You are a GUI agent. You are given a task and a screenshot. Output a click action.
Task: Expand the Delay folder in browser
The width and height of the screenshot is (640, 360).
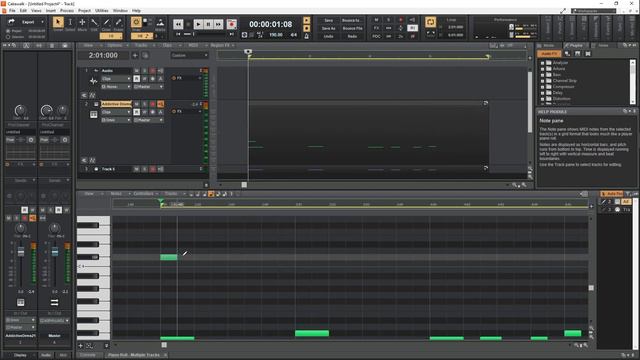[542, 93]
